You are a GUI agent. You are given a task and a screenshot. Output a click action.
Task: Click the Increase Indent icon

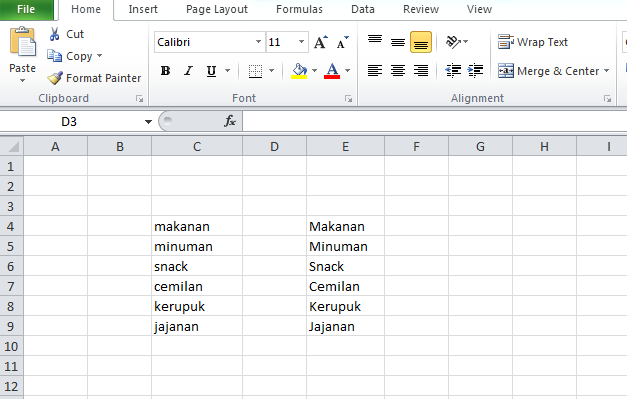coord(475,71)
